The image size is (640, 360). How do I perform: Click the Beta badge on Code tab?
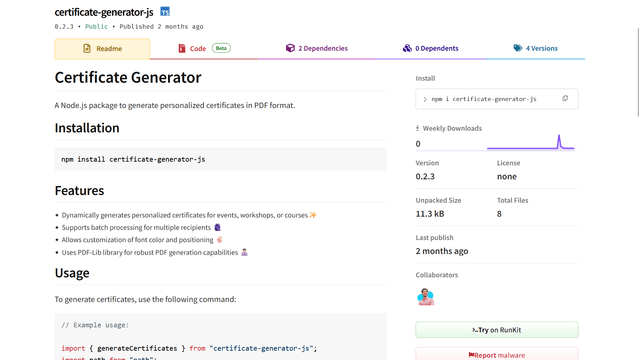(x=221, y=48)
